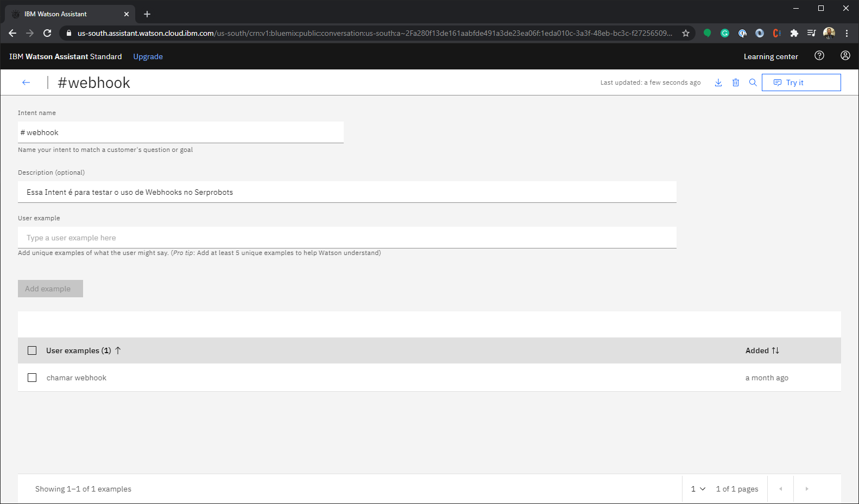Open the Learning center
Screen dimensions: 859x504
click(770, 56)
